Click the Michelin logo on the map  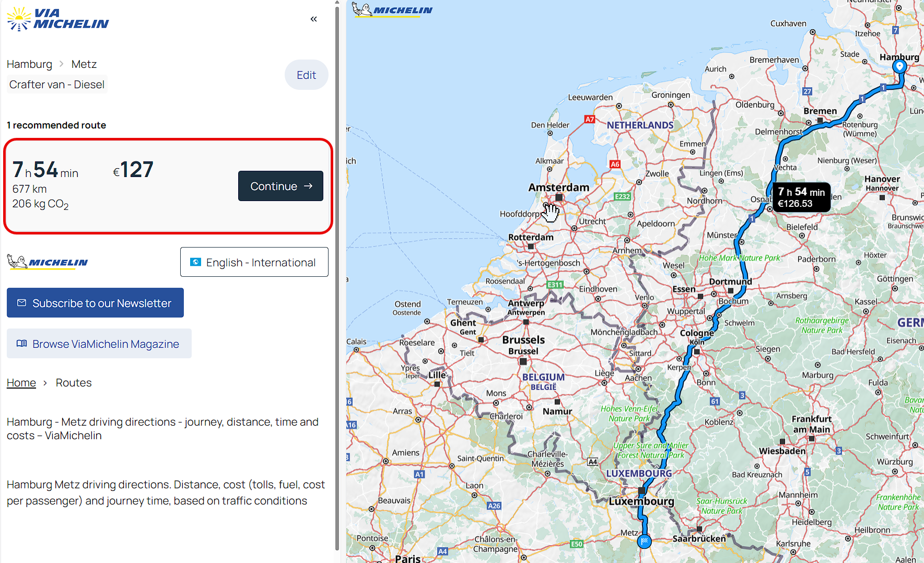click(392, 9)
